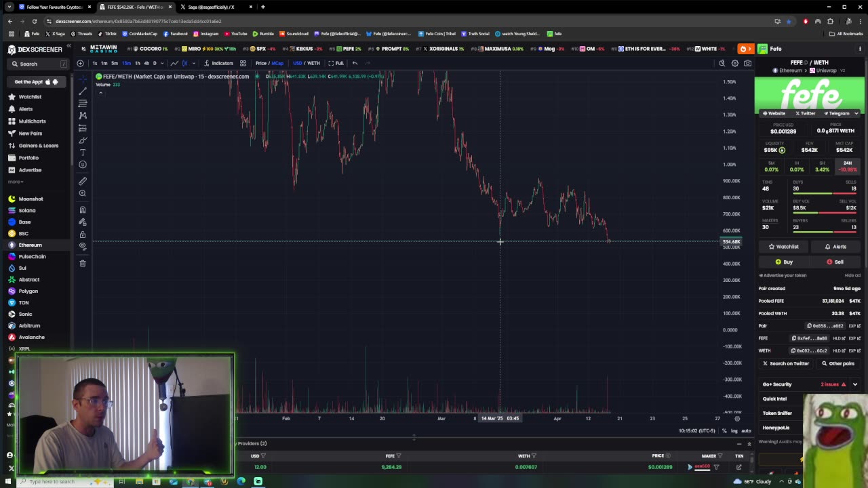Image resolution: width=868 pixels, height=488 pixels.
Task: Open the Fefe token options kebab menu
Action: pyautogui.click(x=860, y=49)
